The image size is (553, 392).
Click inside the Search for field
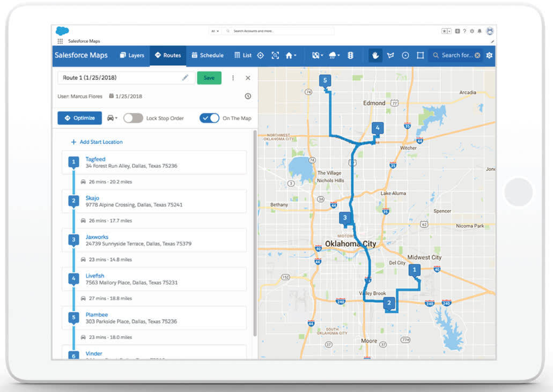pyautogui.click(x=459, y=55)
